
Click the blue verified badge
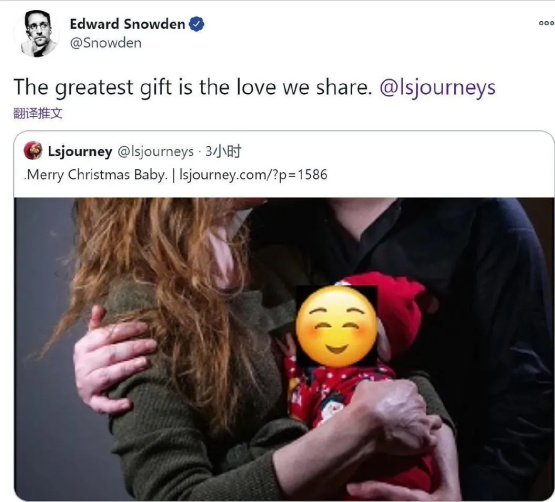tap(196, 24)
